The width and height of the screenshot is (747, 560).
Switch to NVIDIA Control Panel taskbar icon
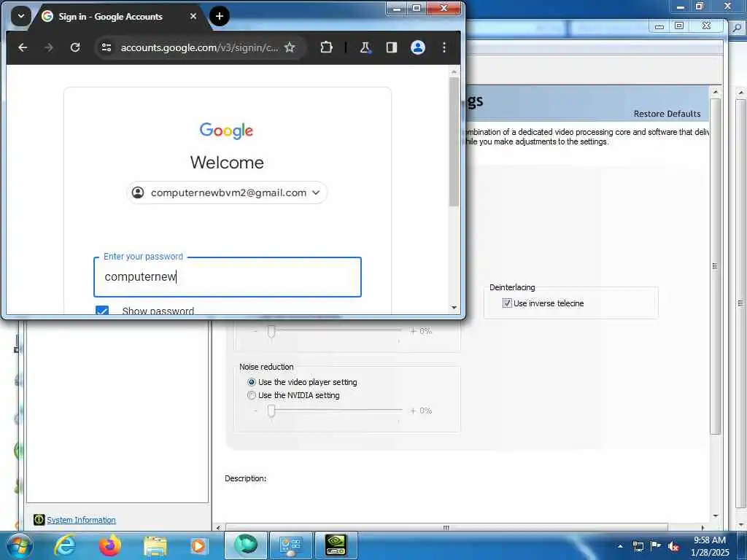[x=336, y=545]
